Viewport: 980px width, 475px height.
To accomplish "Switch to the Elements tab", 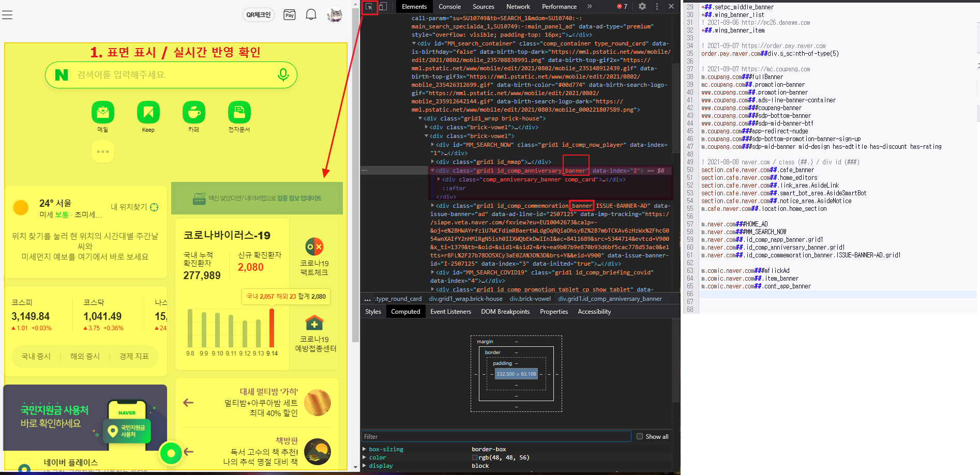I will 414,7.
